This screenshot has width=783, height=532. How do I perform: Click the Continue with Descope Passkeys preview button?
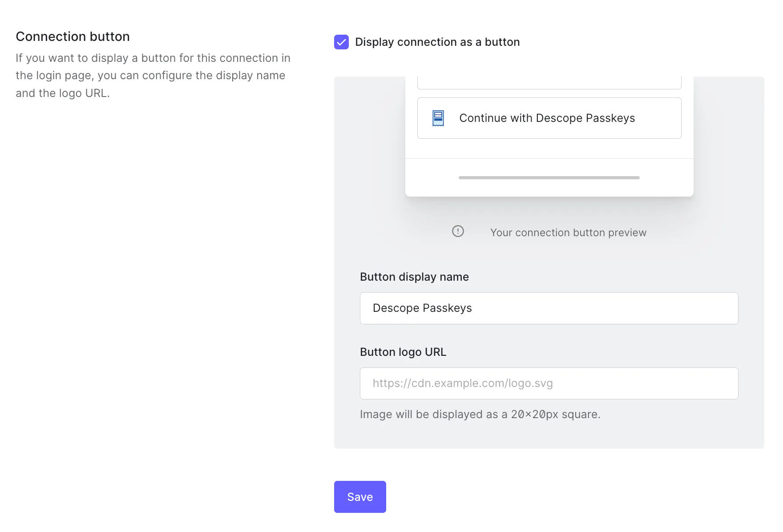pos(549,118)
